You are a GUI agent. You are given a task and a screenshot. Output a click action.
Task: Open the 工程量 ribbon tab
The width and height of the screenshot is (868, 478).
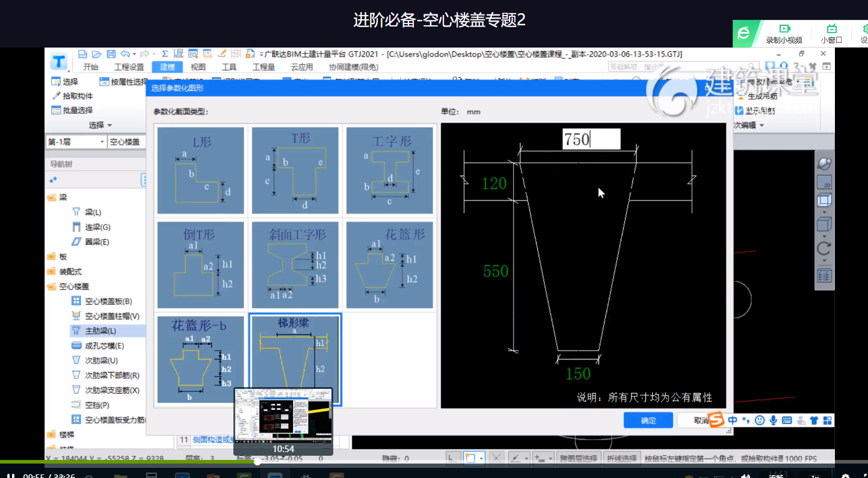pos(263,67)
